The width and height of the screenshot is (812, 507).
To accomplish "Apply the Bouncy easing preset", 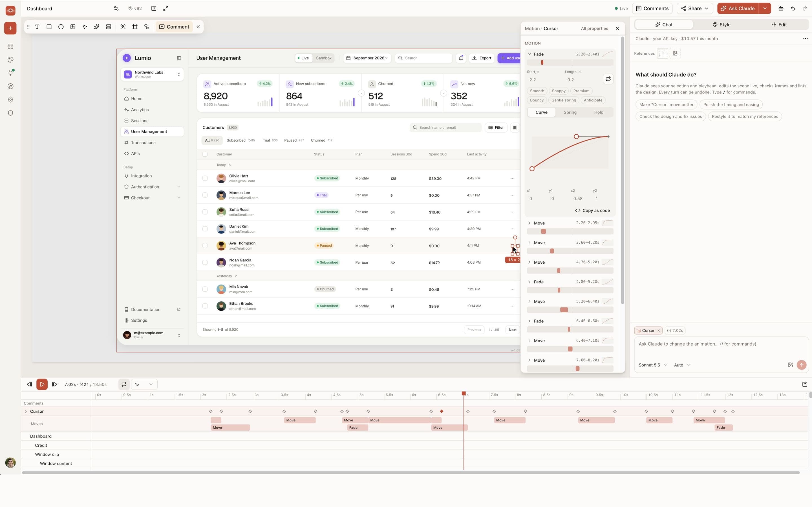I will (537, 100).
